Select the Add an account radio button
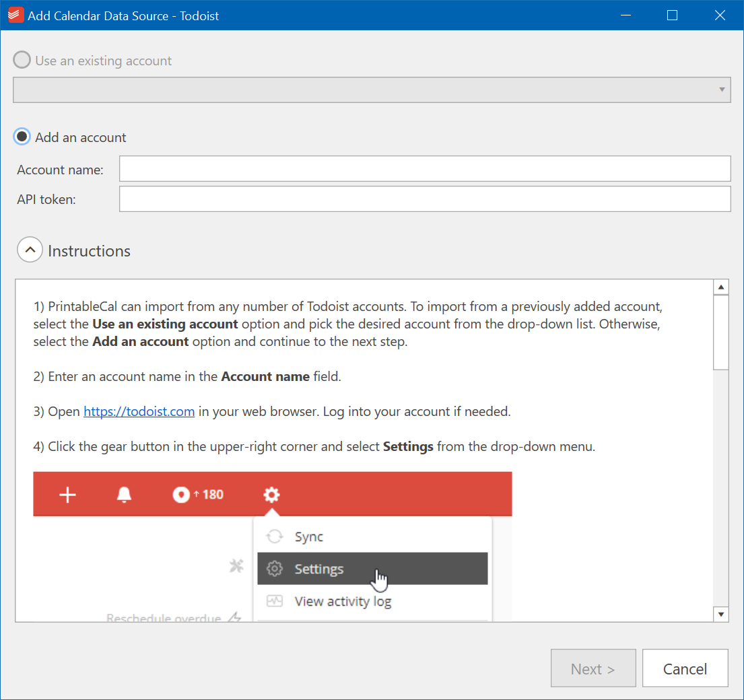Image resolution: width=744 pixels, height=700 pixels. (22, 137)
